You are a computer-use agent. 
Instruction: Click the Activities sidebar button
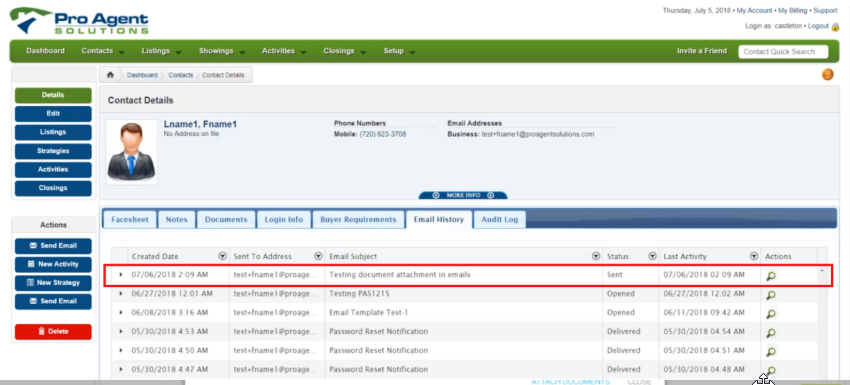pyautogui.click(x=53, y=170)
